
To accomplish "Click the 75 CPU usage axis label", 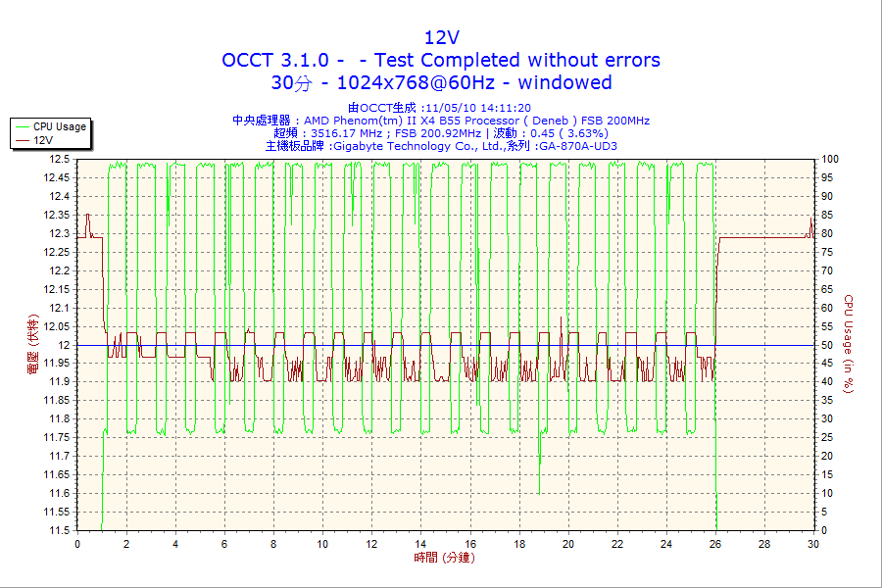I will coord(827,252).
